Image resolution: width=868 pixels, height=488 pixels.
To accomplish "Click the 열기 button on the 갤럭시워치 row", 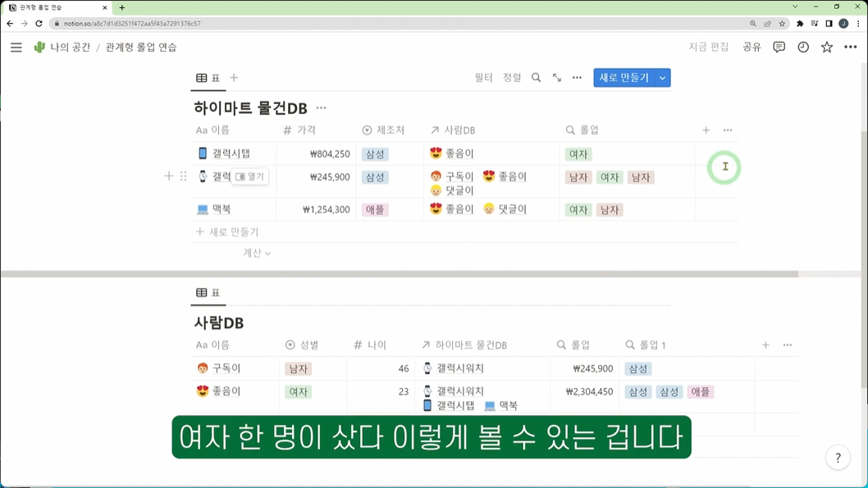I will click(x=249, y=176).
